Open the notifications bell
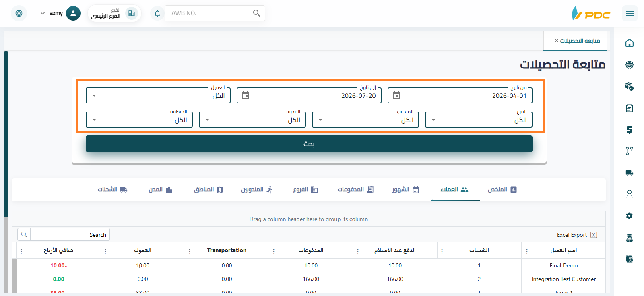The height and width of the screenshot is (296, 644). (x=157, y=13)
